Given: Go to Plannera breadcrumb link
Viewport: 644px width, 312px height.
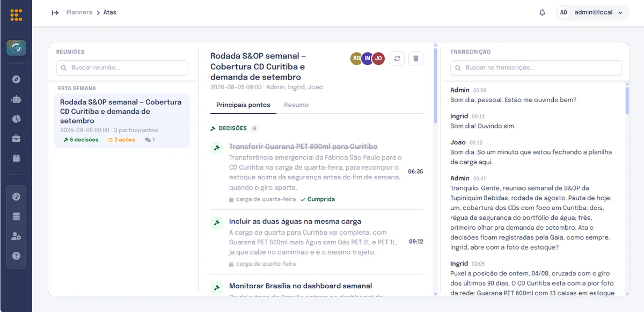Looking at the screenshot, I should pos(79,12).
